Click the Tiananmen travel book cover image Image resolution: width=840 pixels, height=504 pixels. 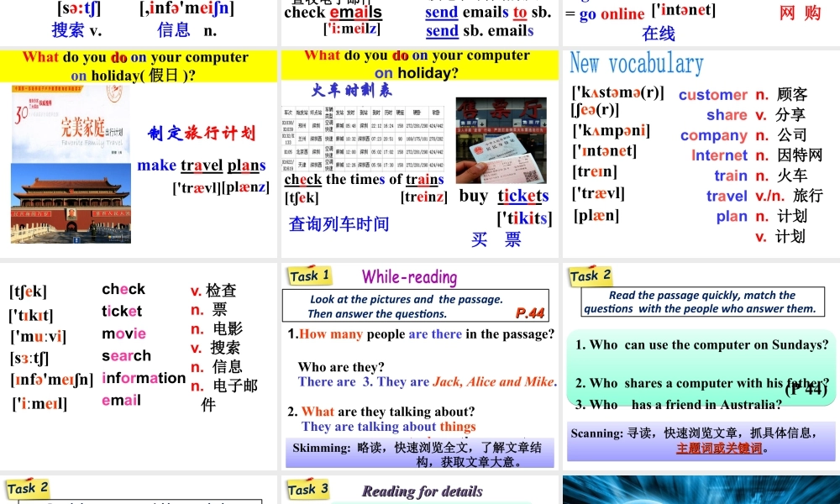click(x=71, y=165)
